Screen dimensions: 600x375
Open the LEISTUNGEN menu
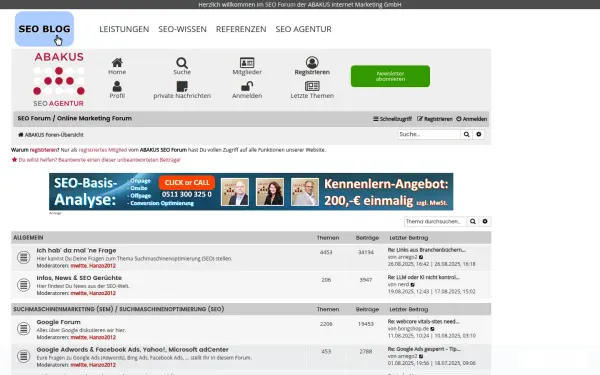click(124, 29)
